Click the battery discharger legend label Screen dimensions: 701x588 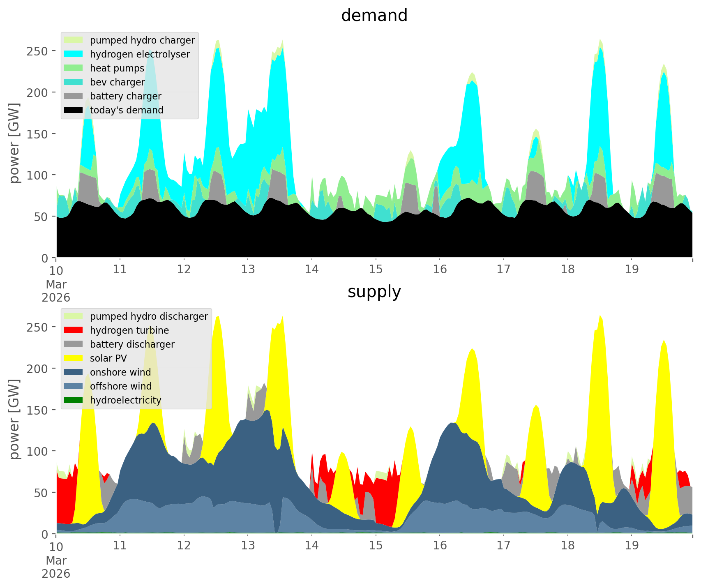132,344
